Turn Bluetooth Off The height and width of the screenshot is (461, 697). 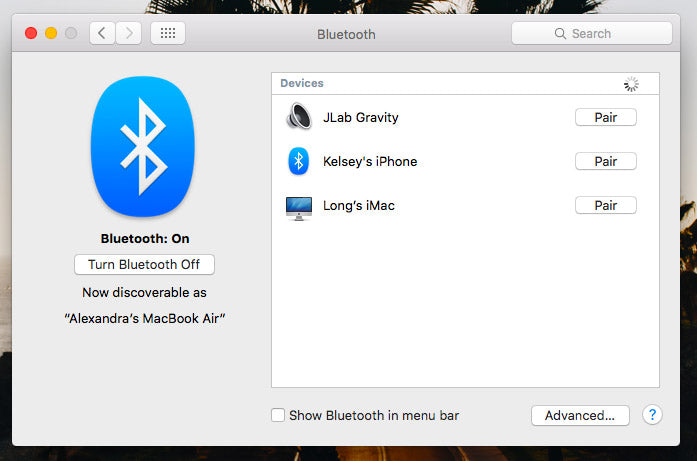tap(144, 265)
